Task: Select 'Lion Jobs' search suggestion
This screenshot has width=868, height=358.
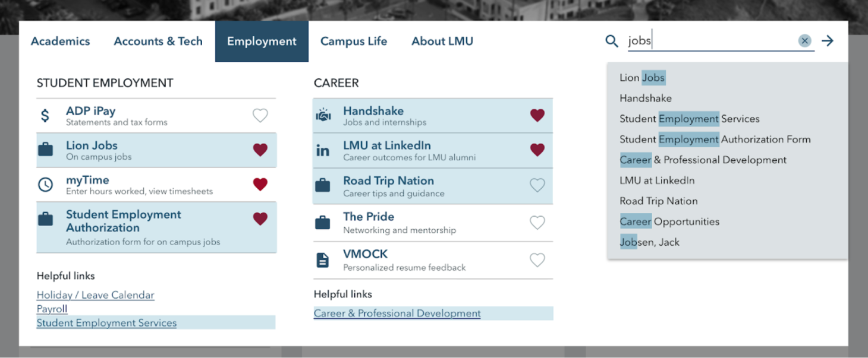Action: pos(642,78)
